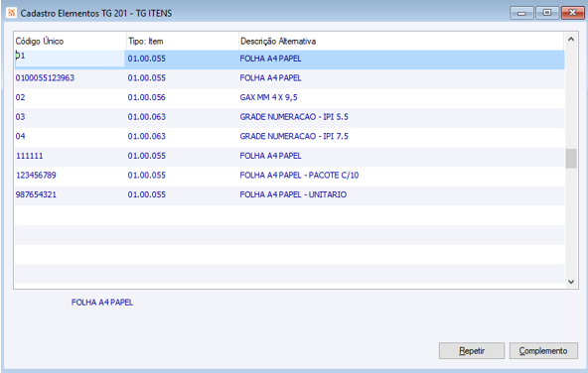Click FOLHA A4 PAPEL - PACOTE C/10 description
Viewport: 588px width, 373px height.
tap(299, 176)
